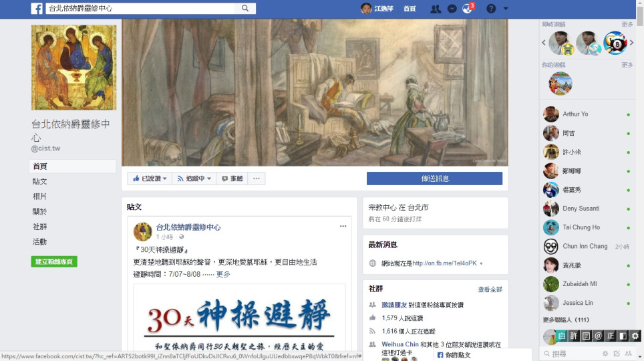Screen dimensions: 644x361
Task: Click the new message compose icon in chat bar
Action: (617, 354)
